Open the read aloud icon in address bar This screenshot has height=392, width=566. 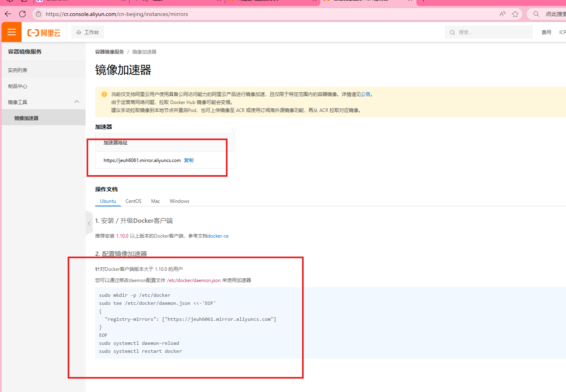tap(502, 14)
